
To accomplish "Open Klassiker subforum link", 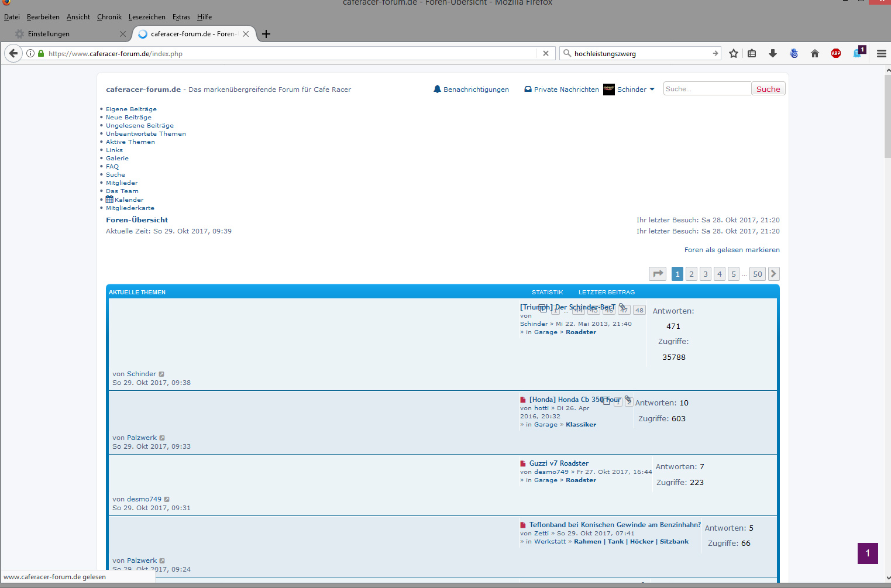I will (581, 425).
